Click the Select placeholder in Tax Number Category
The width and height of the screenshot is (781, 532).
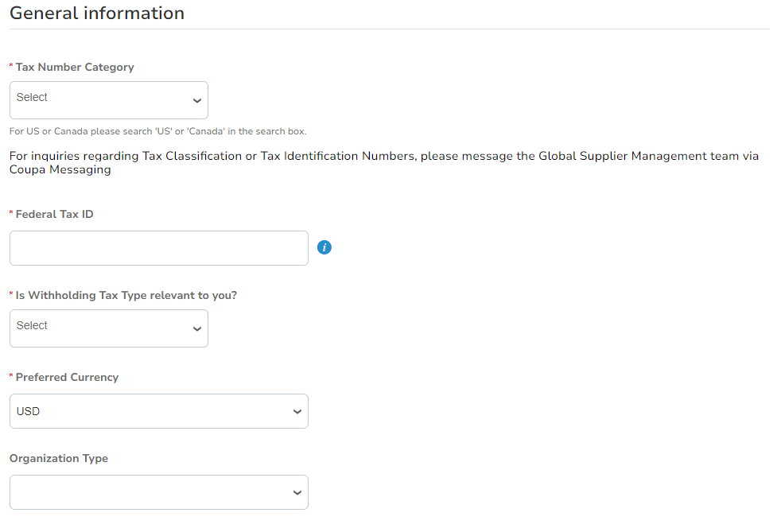32,96
